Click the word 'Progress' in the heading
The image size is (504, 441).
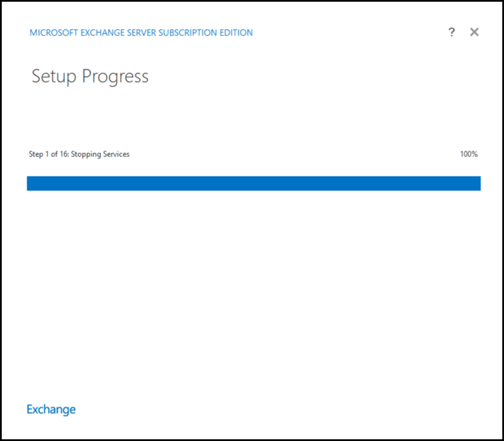click(x=116, y=76)
